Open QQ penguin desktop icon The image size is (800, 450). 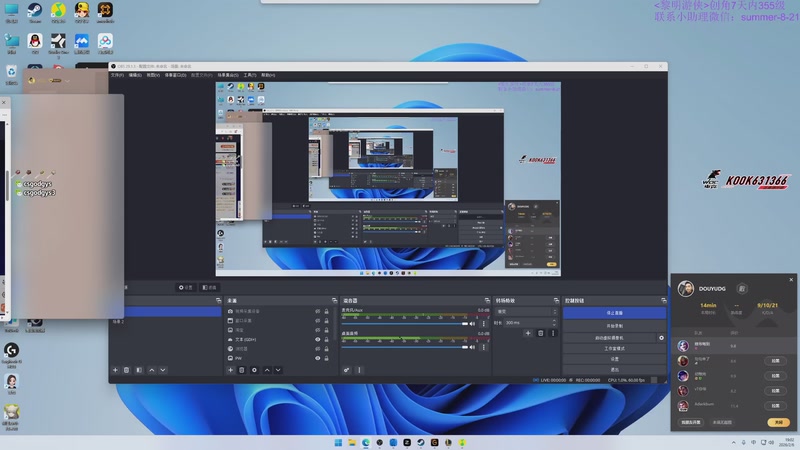35,43
